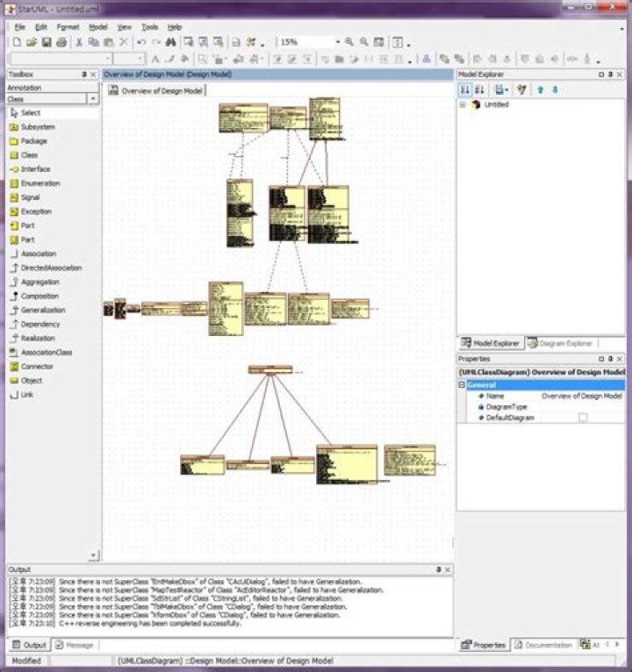Toggle the DefaultDiagram checkbox
632x672 pixels.
point(583,418)
